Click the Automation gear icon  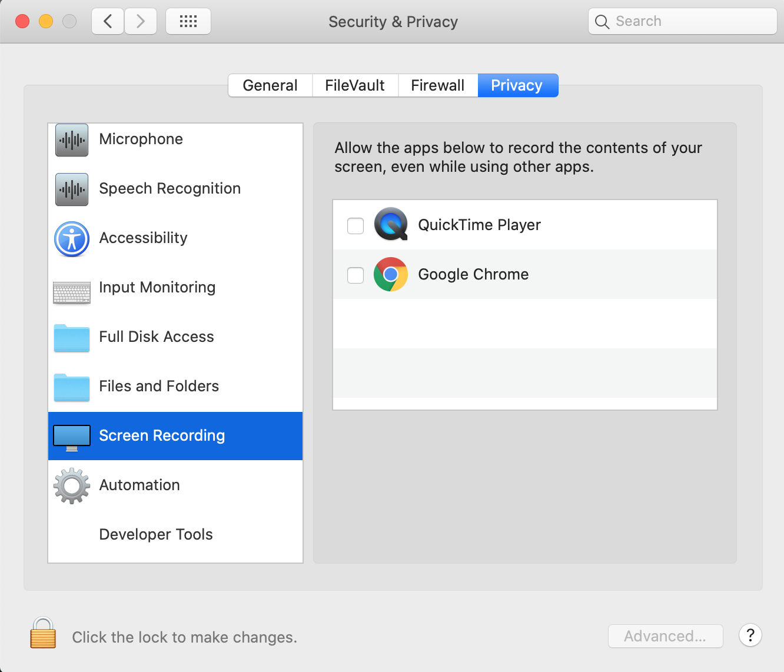coord(71,486)
